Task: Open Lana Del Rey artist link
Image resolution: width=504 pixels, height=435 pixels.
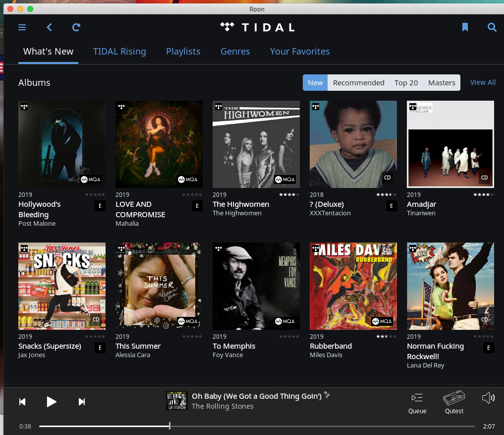Action: click(426, 365)
